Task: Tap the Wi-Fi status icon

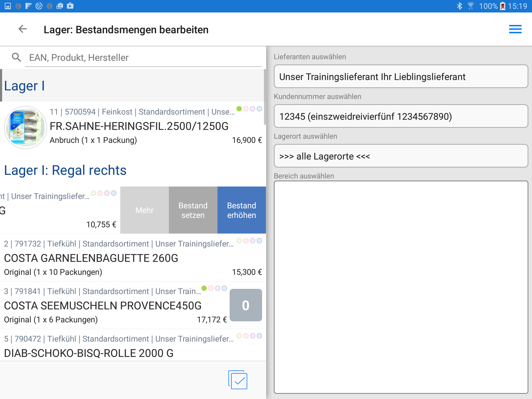Action: pyautogui.click(x=470, y=6)
